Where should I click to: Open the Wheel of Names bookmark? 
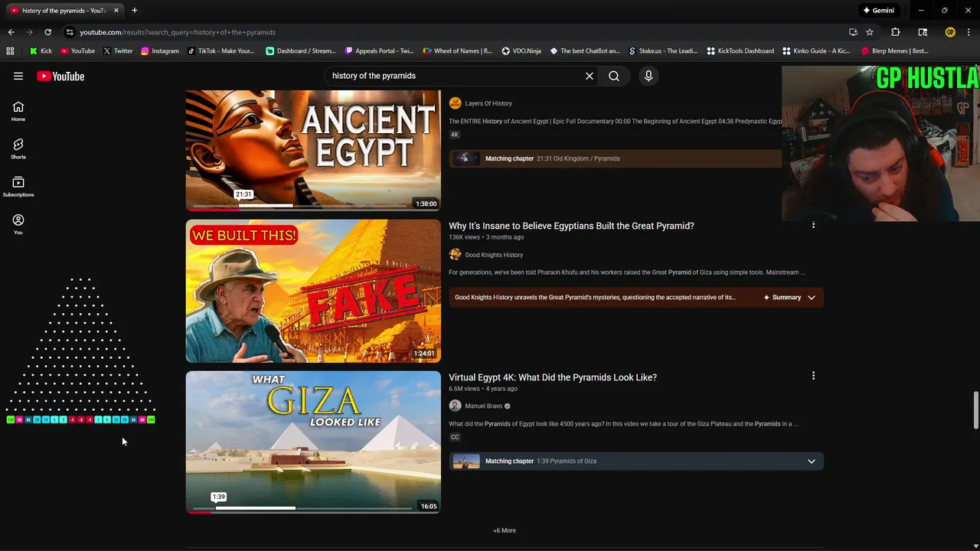click(x=458, y=51)
